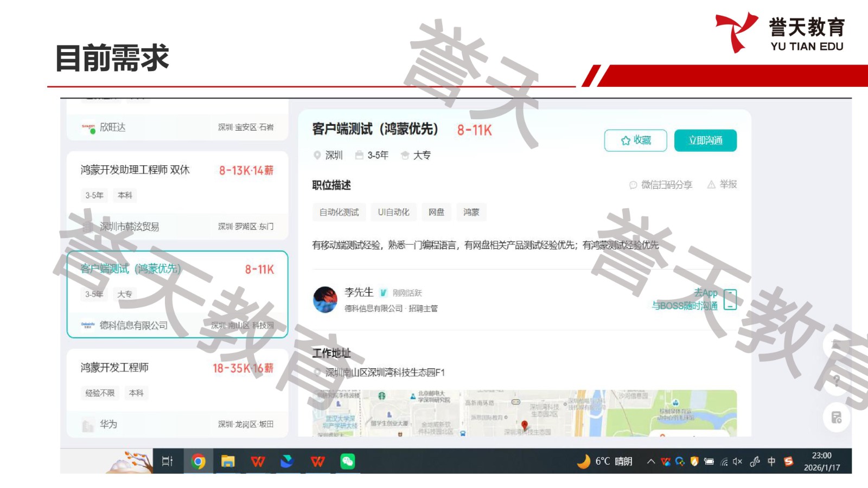Select the UI自动化 skill tag
Screen dimensions: 868x488
(x=393, y=212)
